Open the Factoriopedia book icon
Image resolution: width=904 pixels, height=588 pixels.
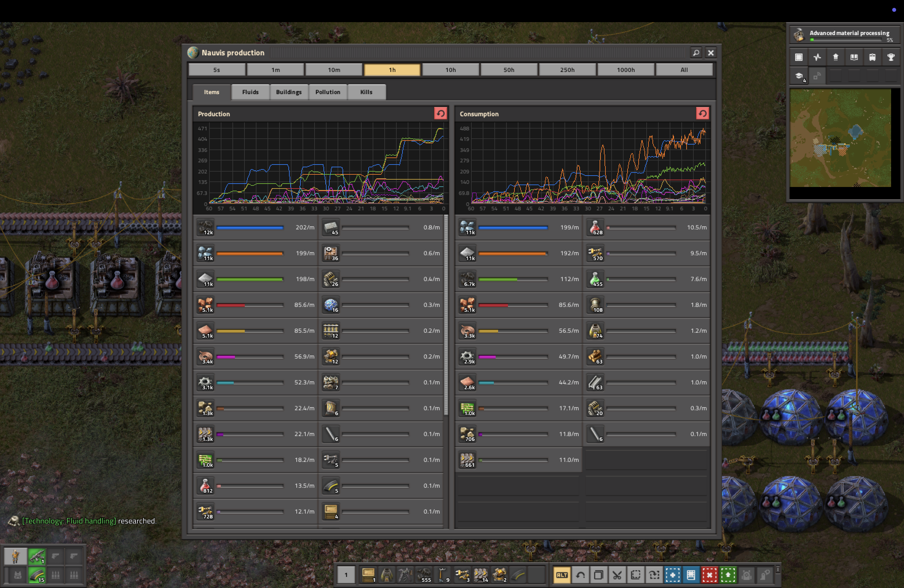(854, 58)
